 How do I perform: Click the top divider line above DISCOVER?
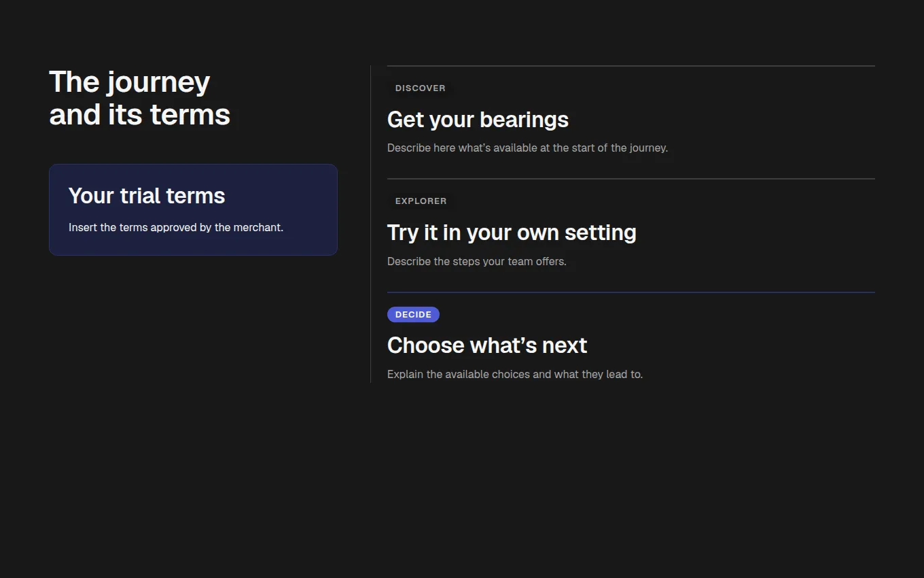tap(630, 66)
